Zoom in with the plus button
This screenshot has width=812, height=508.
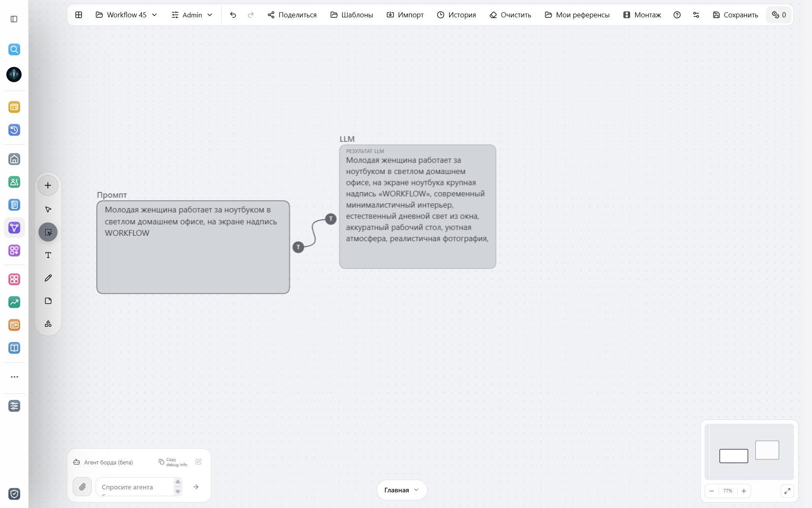(744, 491)
